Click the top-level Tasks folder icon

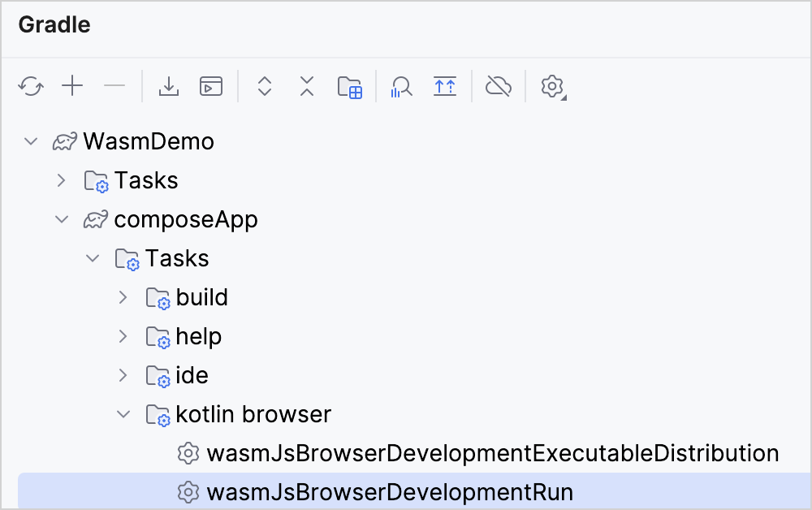(x=97, y=181)
